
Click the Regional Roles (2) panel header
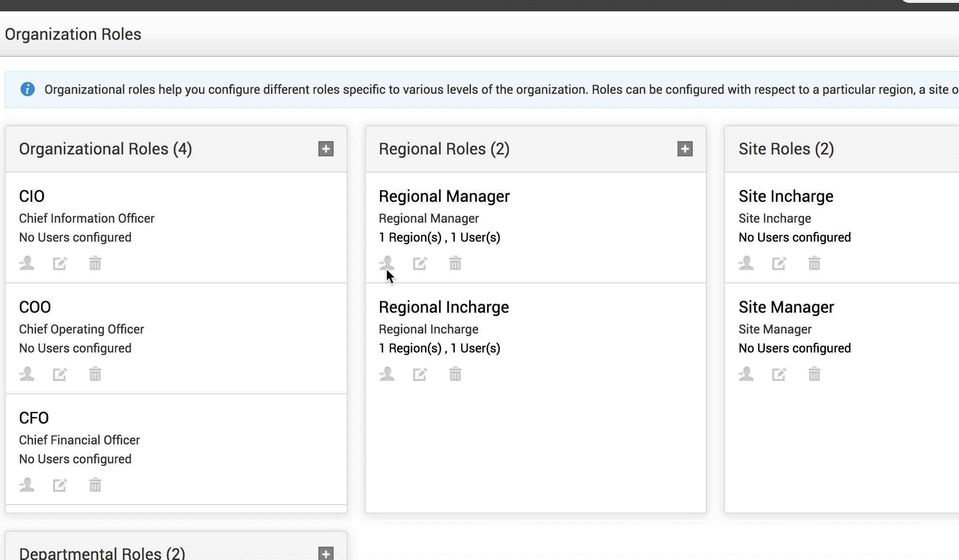click(x=536, y=149)
